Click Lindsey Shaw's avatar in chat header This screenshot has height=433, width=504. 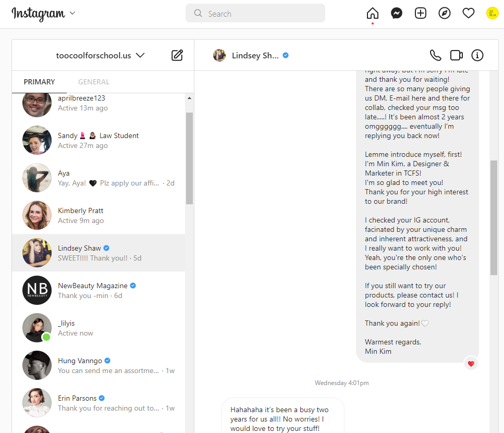[x=219, y=55]
